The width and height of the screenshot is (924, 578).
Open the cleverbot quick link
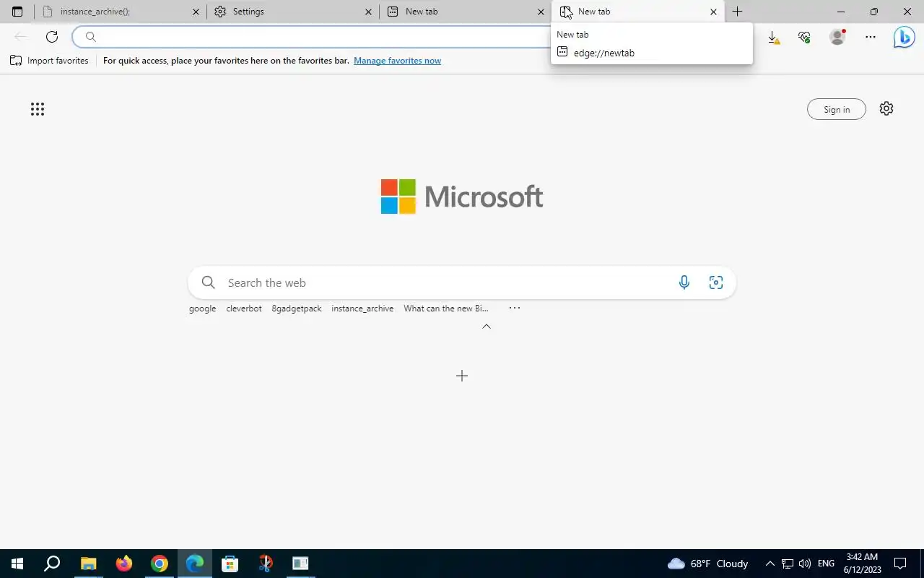tap(244, 309)
